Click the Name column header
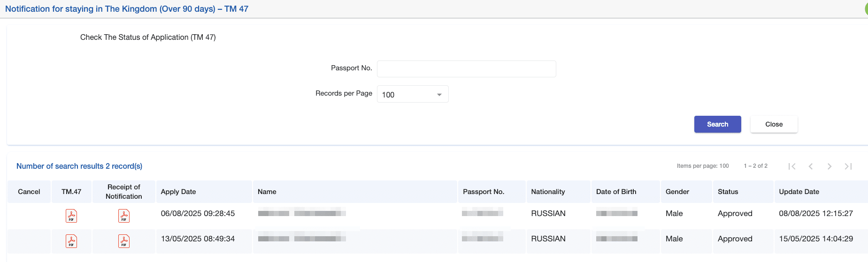The width and height of the screenshot is (868, 262). 267,192
